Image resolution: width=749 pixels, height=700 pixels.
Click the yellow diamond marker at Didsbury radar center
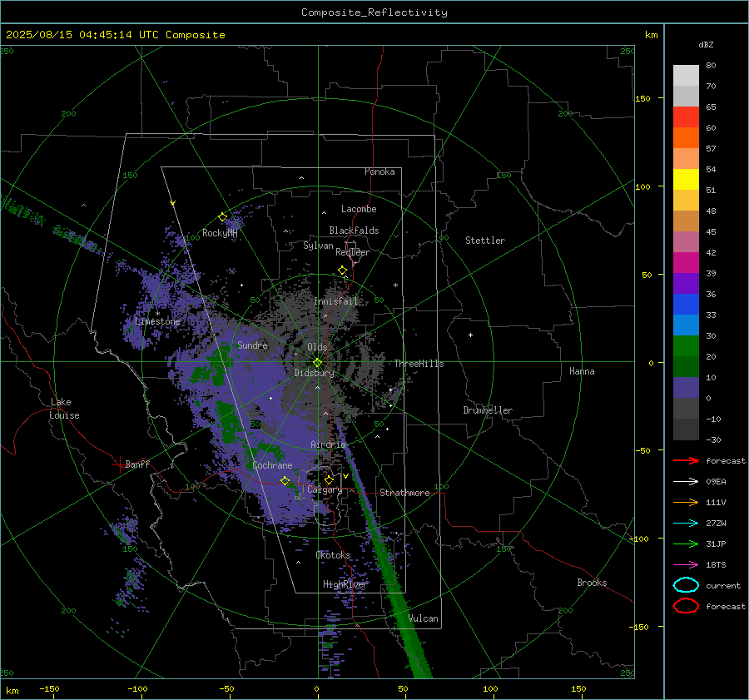pos(317,363)
